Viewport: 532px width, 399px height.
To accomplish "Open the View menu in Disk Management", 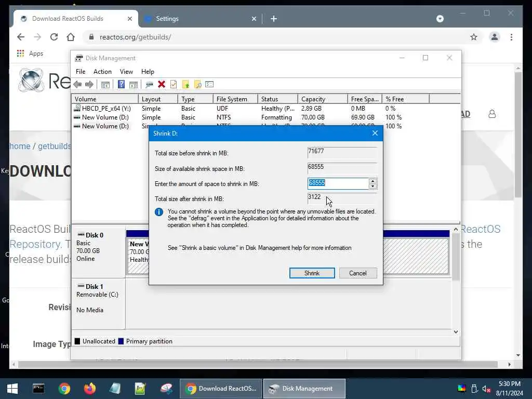I will (x=126, y=72).
